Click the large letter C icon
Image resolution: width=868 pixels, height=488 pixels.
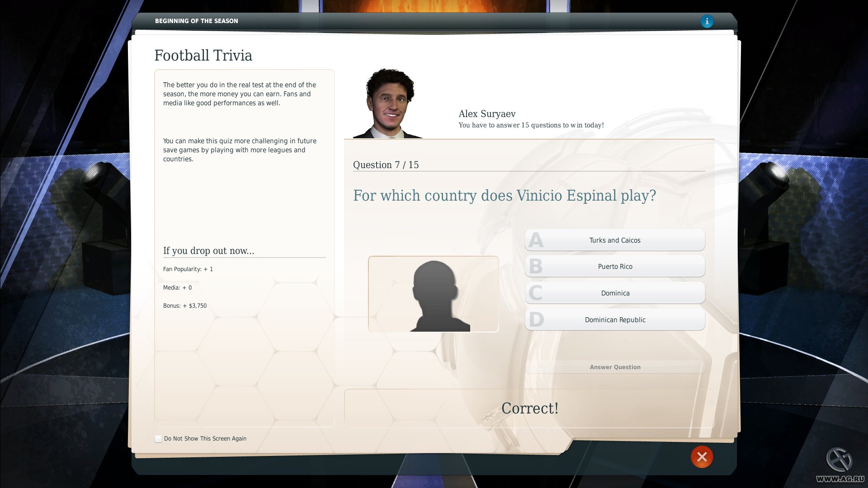tap(536, 293)
